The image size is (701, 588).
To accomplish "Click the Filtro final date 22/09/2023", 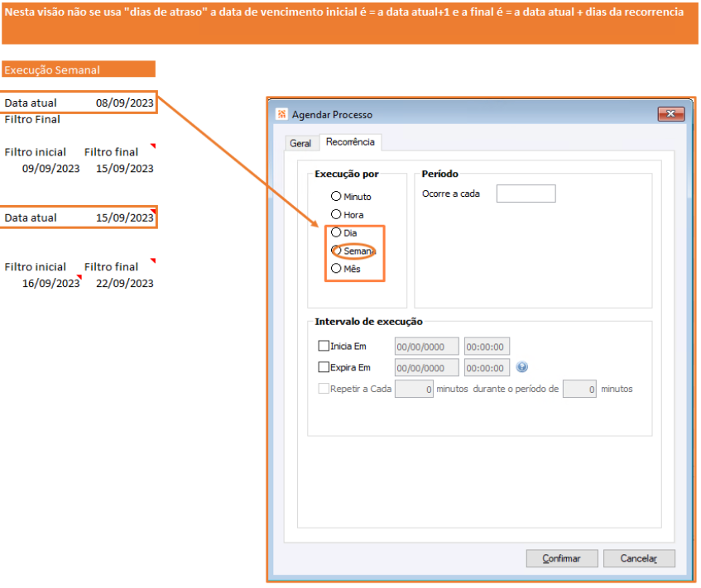I will [124, 284].
